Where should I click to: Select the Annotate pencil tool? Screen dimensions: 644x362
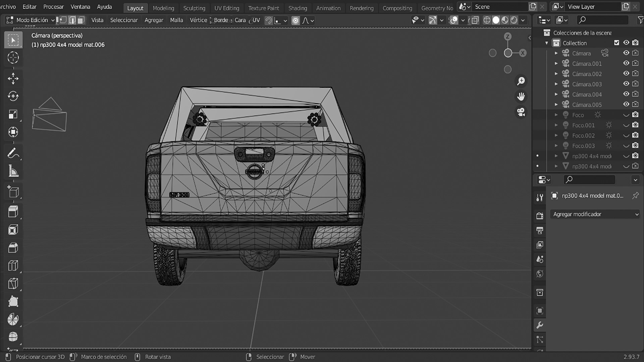[x=13, y=154]
